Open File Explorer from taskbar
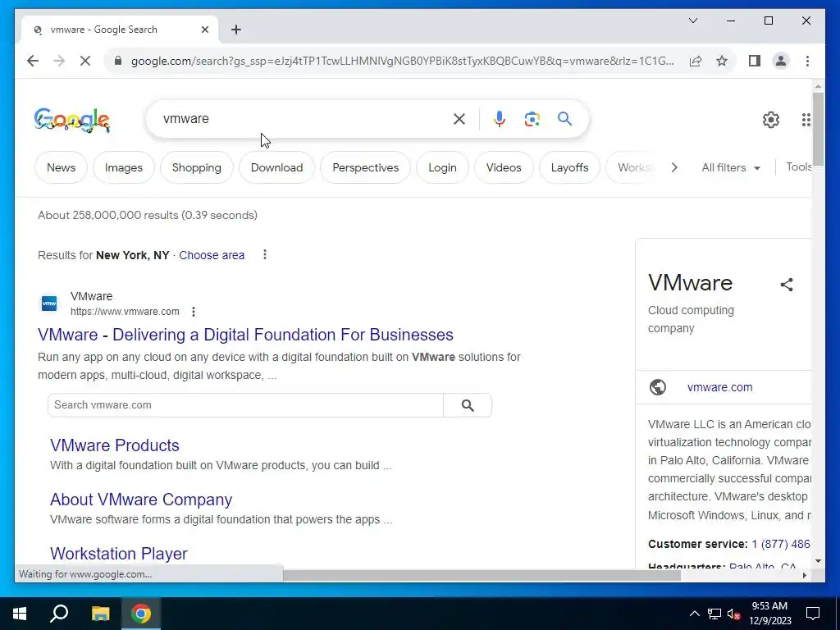The height and width of the screenshot is (630, 840). pos(100,614)
